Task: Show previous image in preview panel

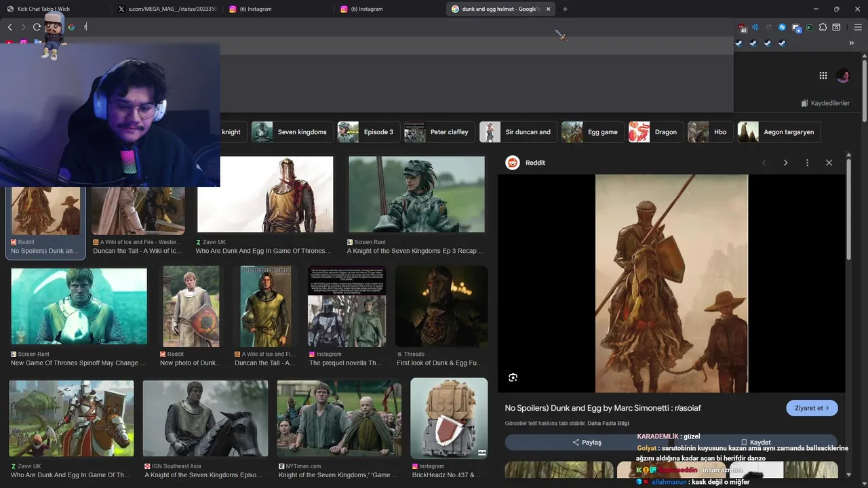Action: click(x=764, y=163)
